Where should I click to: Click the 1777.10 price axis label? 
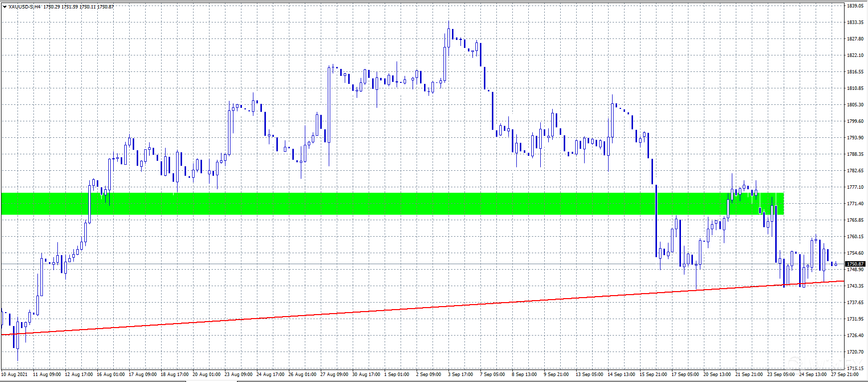(x=855, y=187)
